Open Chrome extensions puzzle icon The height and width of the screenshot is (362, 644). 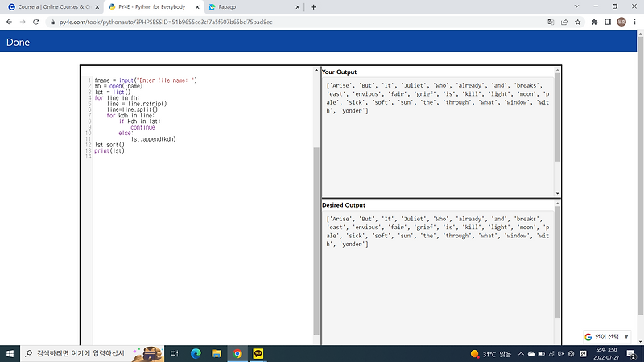click(x=594, y=23)
